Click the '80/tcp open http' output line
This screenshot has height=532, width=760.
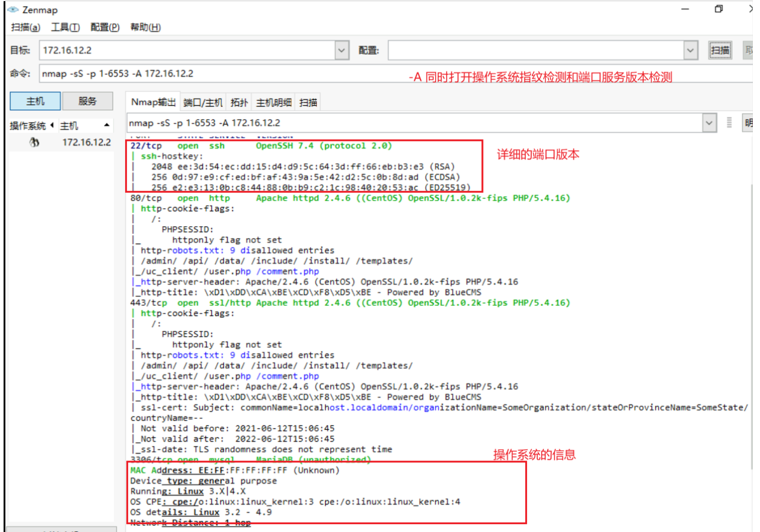350,198
